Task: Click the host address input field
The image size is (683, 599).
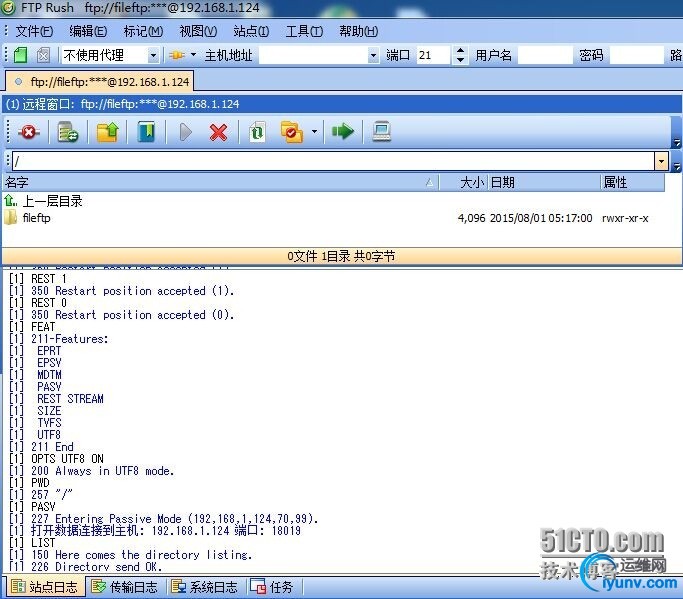Action: (x=313, y=55)
